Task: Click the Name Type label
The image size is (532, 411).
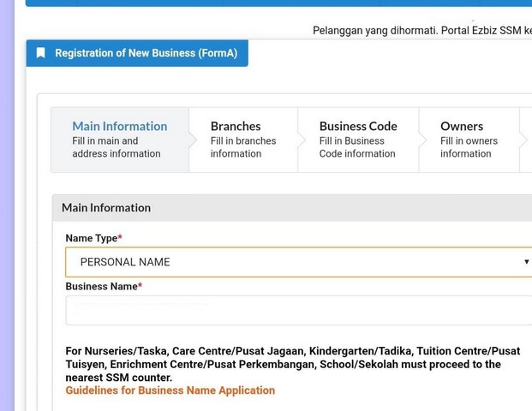Action: pos(93,238)
